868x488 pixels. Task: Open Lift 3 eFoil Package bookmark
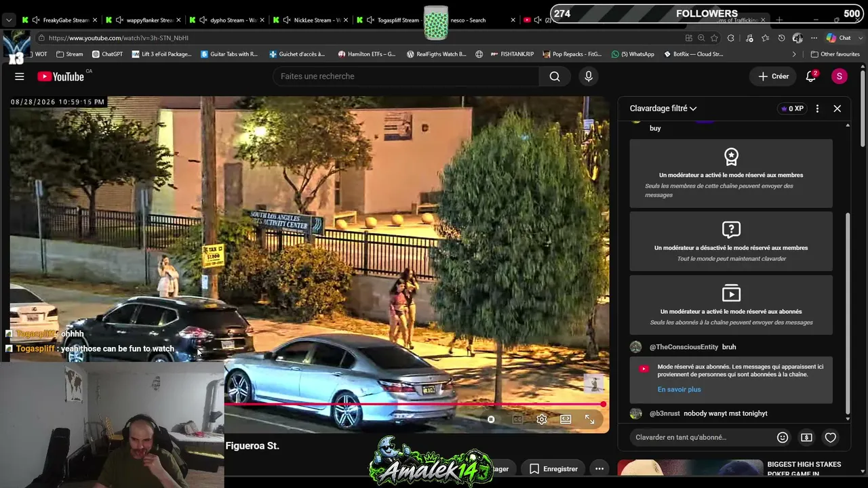[162, 54]
